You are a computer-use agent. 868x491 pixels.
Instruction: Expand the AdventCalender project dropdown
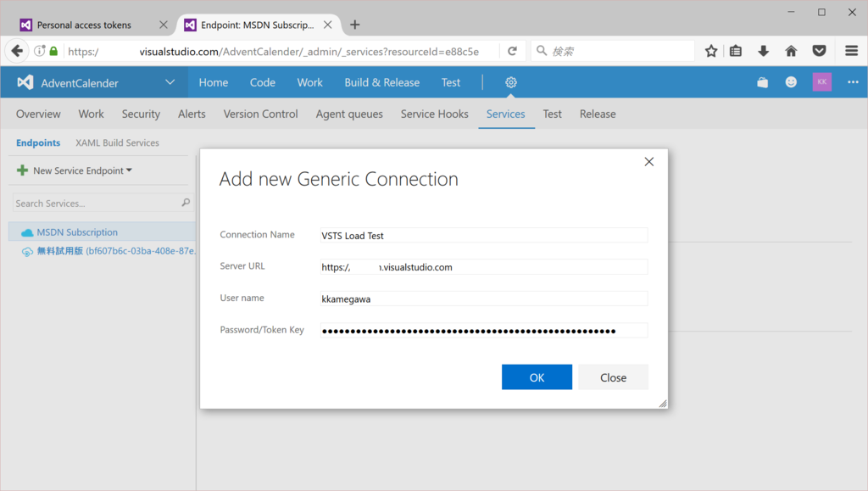click(170, 82)
